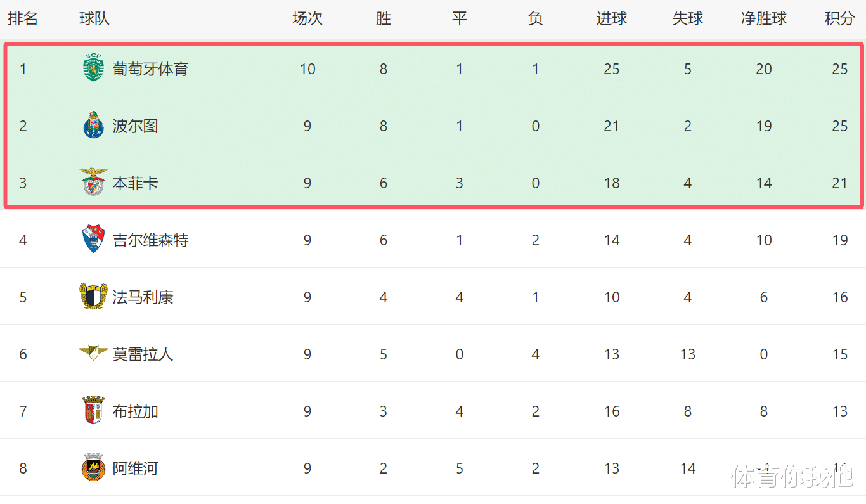Click the 排名 column header
This screenshot has height=504, width=866.
click(x=23, y=19)
